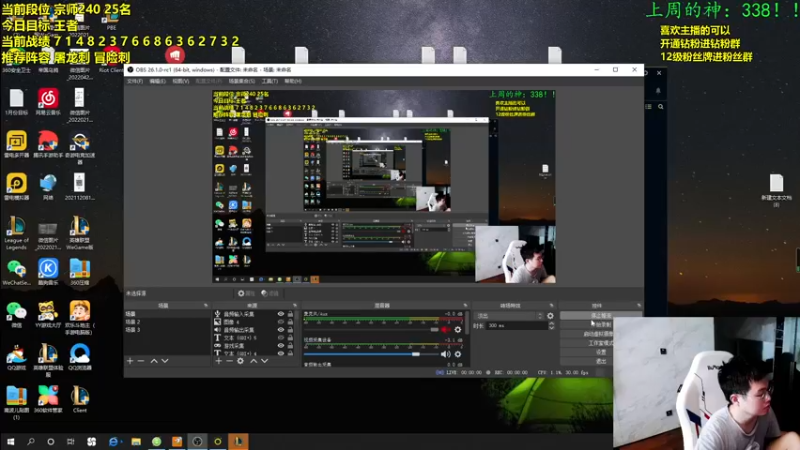Screen dimensions: 800x450
Task: Move the selected scene up
Action: 154,361
